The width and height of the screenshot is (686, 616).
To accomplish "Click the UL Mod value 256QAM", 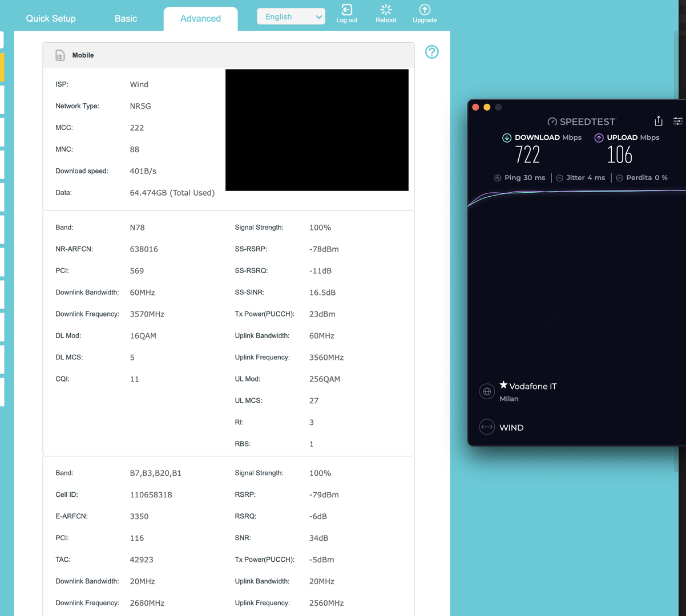I will [x=325, y=379].
